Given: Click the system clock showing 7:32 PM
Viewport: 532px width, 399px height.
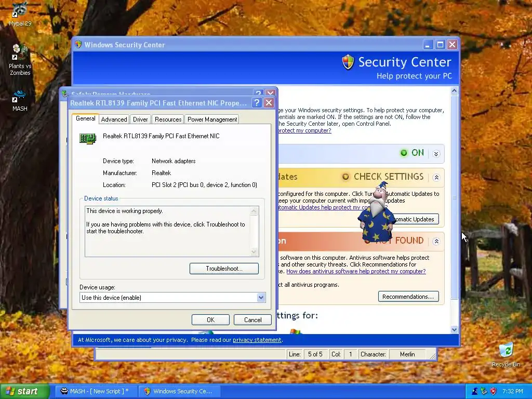Looking at the screenshot, I should pos(512,391).
